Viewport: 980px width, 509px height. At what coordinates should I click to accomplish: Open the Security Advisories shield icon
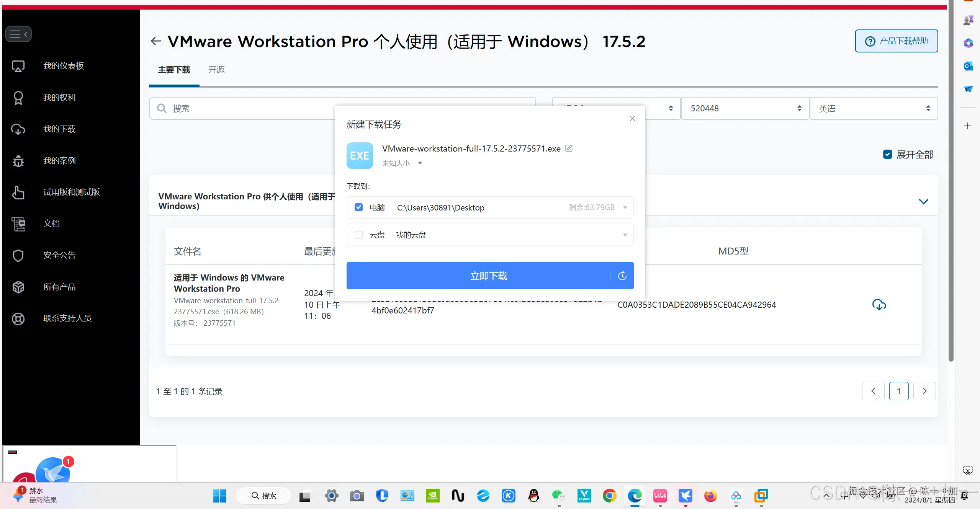coord(18,255)
